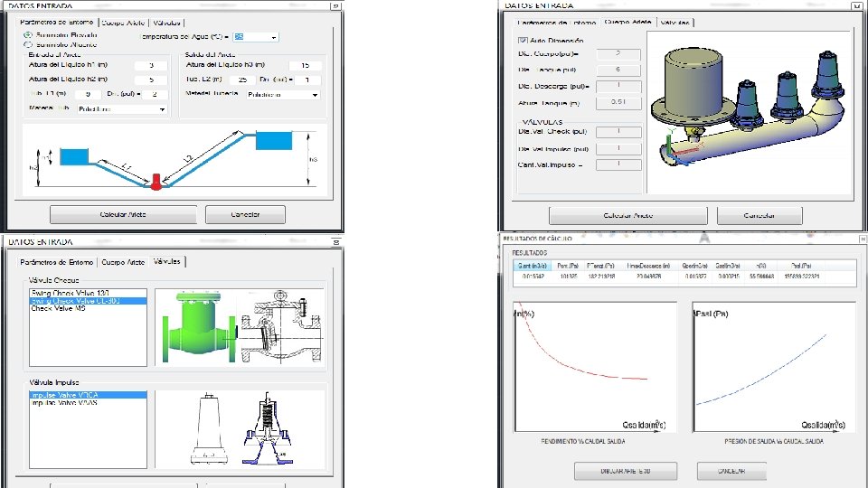Open the inlet pipe material dropdown
This screenshot has width=868, height=488.
tap(162, 109)
